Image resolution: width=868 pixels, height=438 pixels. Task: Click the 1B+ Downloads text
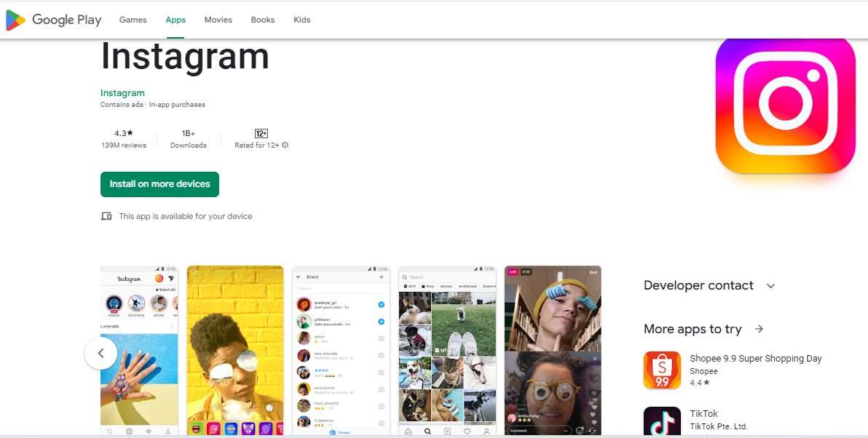[x=188, y=139]
